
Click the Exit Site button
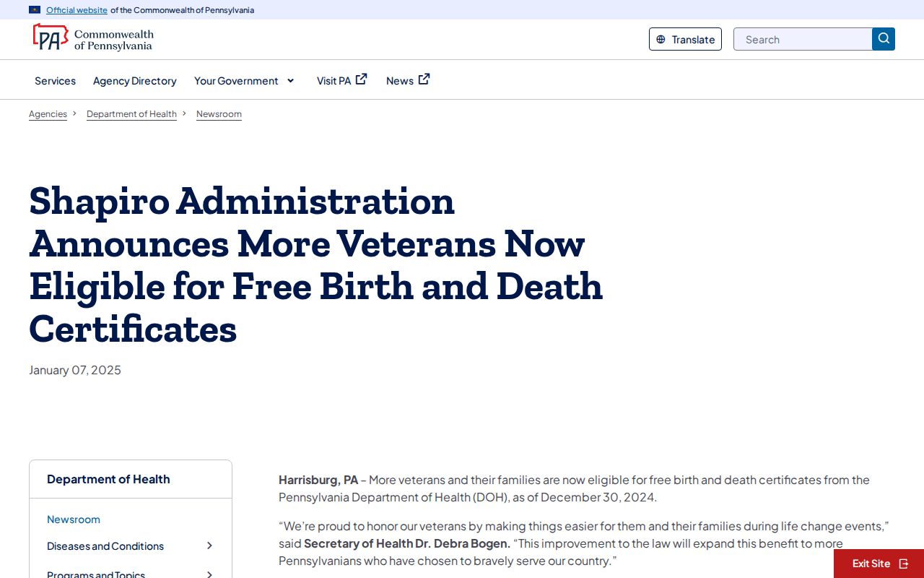point(879,564)
